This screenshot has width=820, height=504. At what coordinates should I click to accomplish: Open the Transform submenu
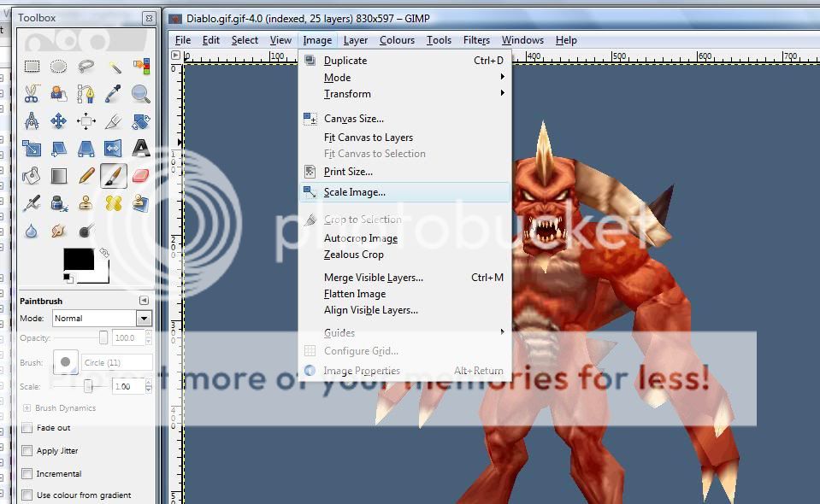click(404, 93)
